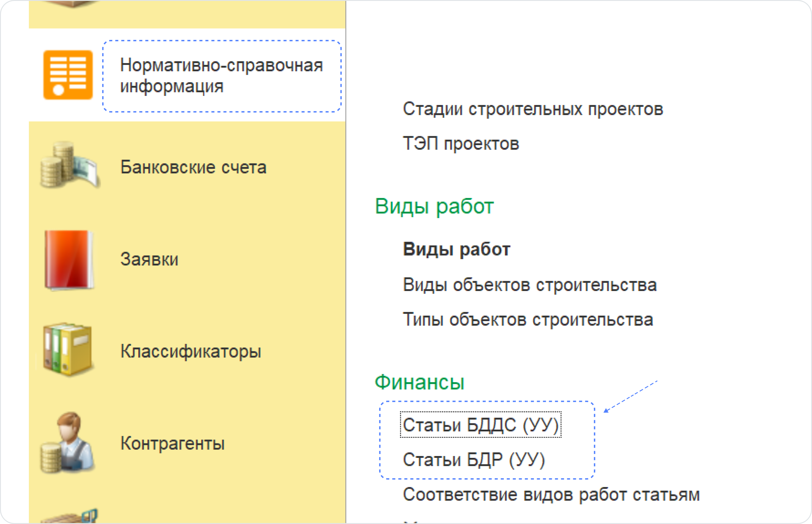
Task: Click the red book Заявки icon
Action: [x=69, y=260]
